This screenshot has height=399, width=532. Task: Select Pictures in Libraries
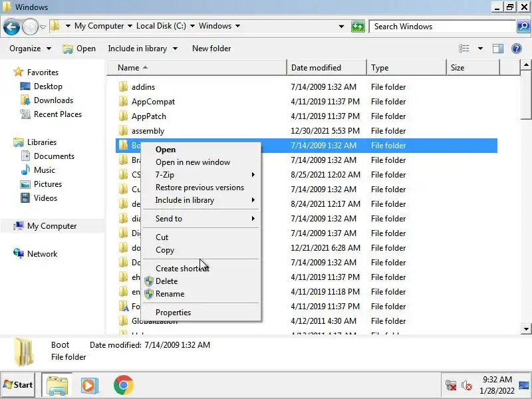pyautogui.click(x=48, y=184)
